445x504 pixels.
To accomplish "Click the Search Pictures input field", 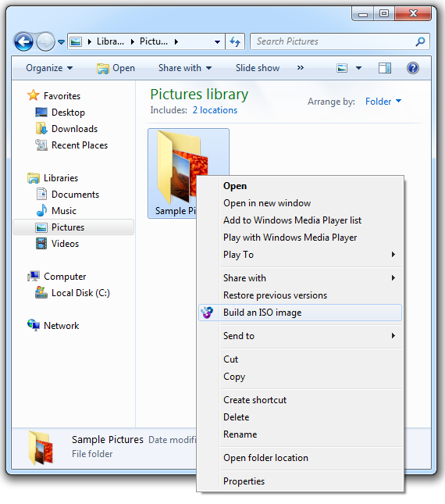I will click(340, 41).
